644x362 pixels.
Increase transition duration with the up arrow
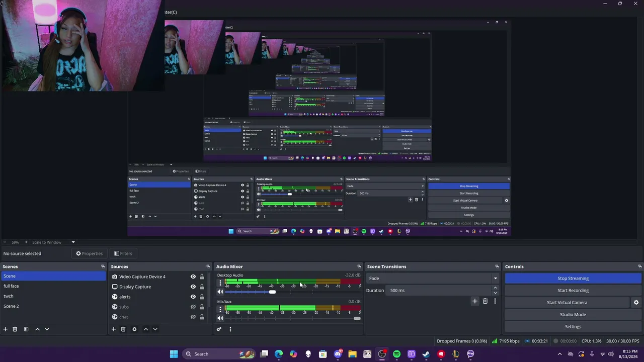[x=495, y=288]
